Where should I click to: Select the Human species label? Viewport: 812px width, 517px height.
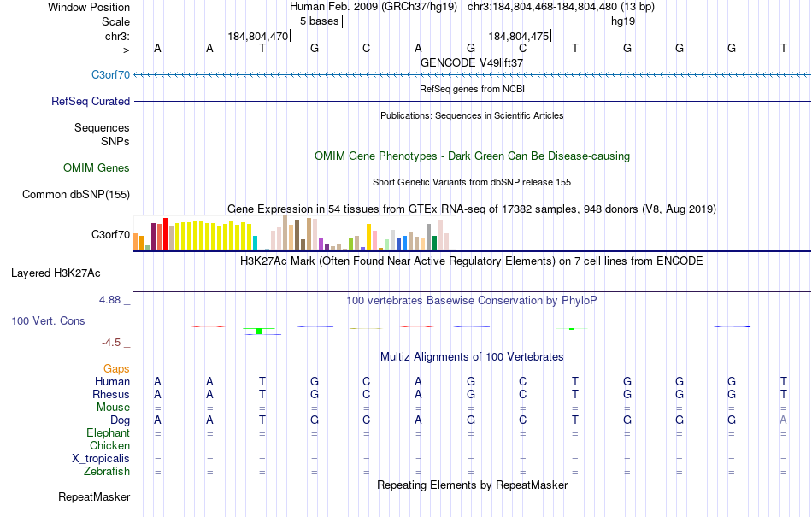pos(112,381)
